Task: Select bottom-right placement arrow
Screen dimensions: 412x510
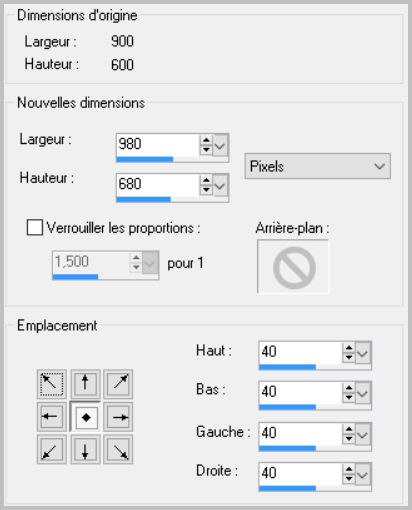Action: pos(118,450)
